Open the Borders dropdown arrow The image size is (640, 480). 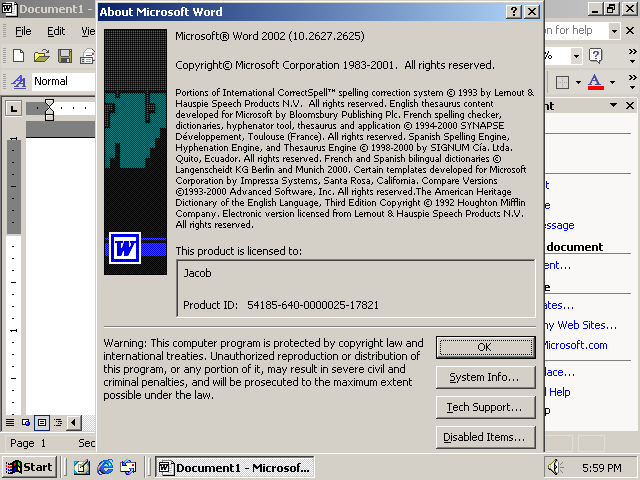click(578, 82)
